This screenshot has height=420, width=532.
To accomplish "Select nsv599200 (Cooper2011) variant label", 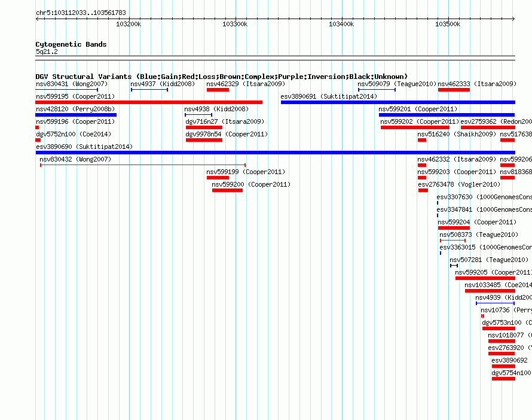I will (251, 184).
